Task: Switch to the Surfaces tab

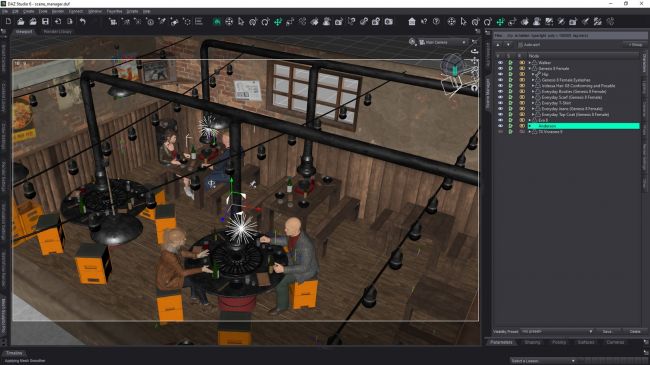Action: pyautogui.click(x=586, y=342)
